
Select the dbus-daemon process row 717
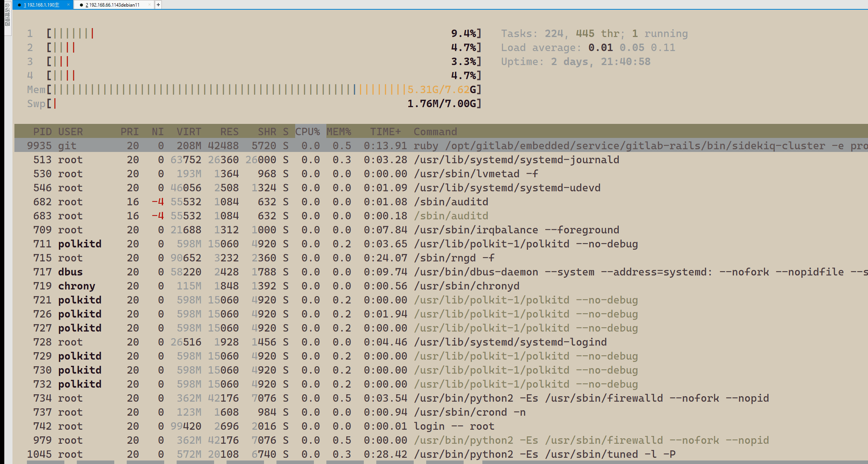(x=441, y=272)
